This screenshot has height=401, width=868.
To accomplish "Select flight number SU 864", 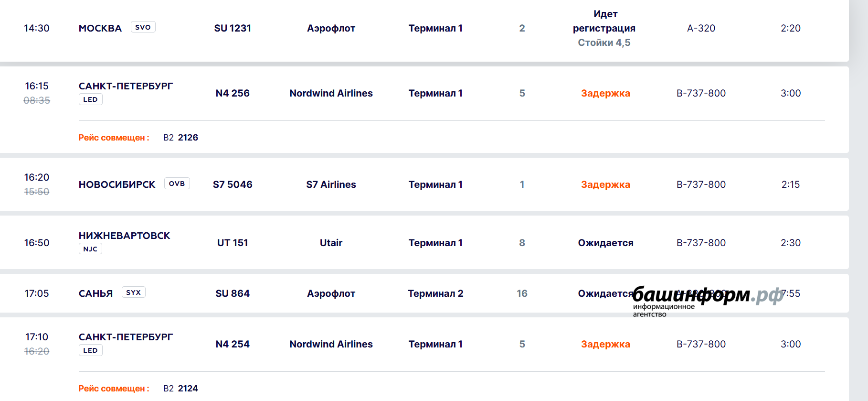I will (233, 293).
